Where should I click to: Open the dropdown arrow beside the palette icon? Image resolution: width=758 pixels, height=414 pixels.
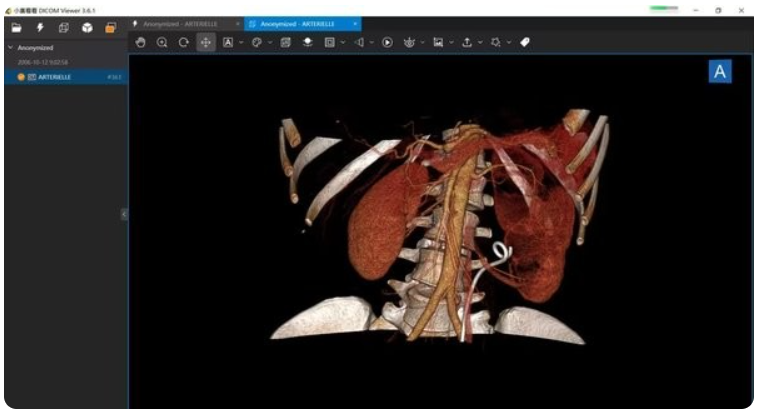(270, 42)
